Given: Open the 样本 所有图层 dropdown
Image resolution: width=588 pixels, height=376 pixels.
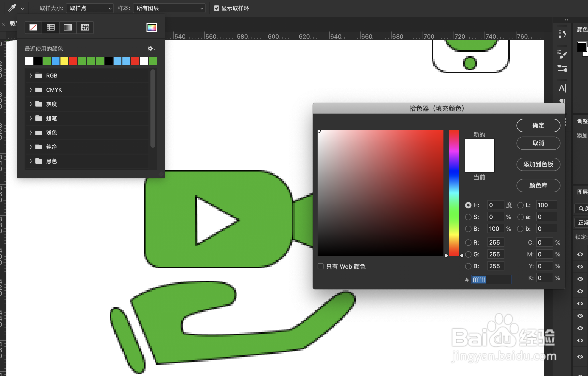Looking at the screenshot, I should [169, 8].
